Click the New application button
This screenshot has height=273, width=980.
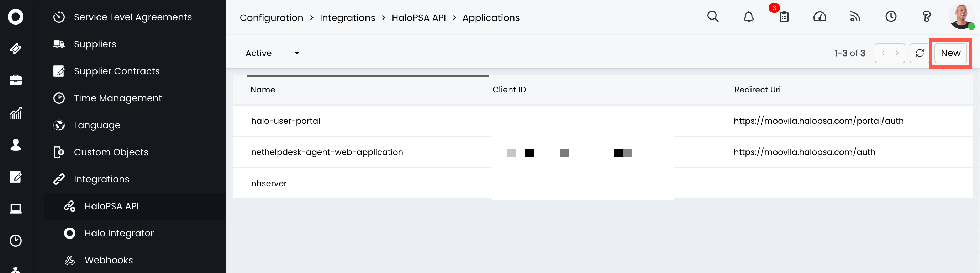(950, 53)
